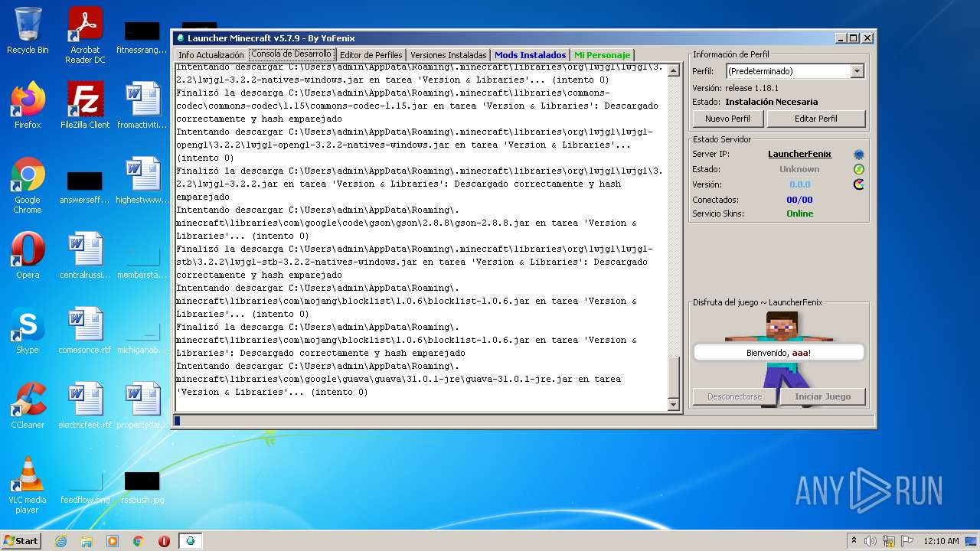Open Windows Explorer from taskbar

coord(87,541)
